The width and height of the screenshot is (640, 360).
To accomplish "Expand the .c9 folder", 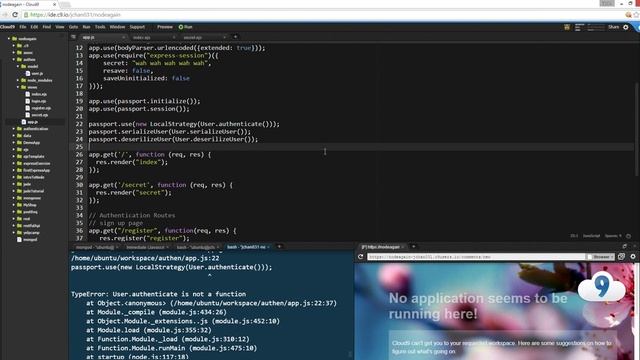I will pyautogui.click(x=14, y=46).
